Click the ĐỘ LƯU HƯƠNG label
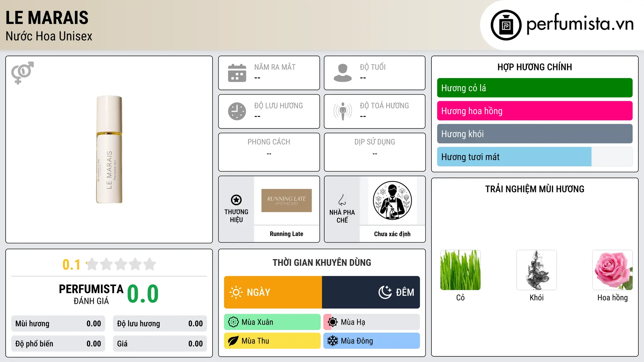The height and width of the screenshot is (362, 644). [279, 106]
